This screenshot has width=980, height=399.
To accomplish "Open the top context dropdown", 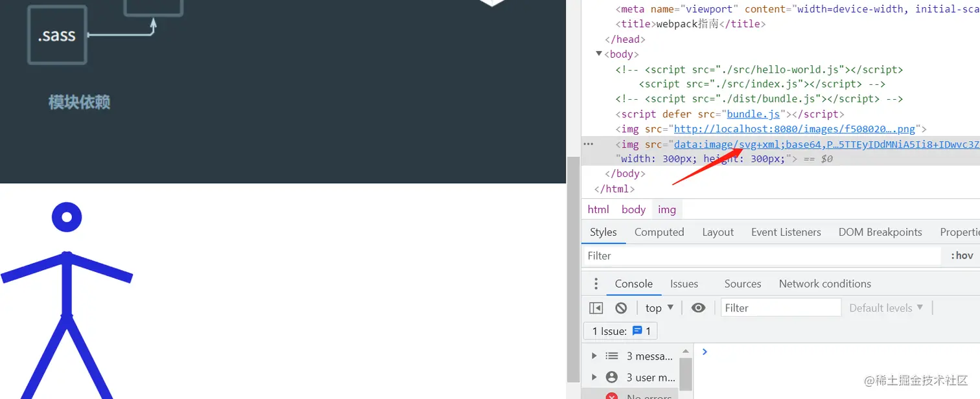I will [x=659, y=308].
